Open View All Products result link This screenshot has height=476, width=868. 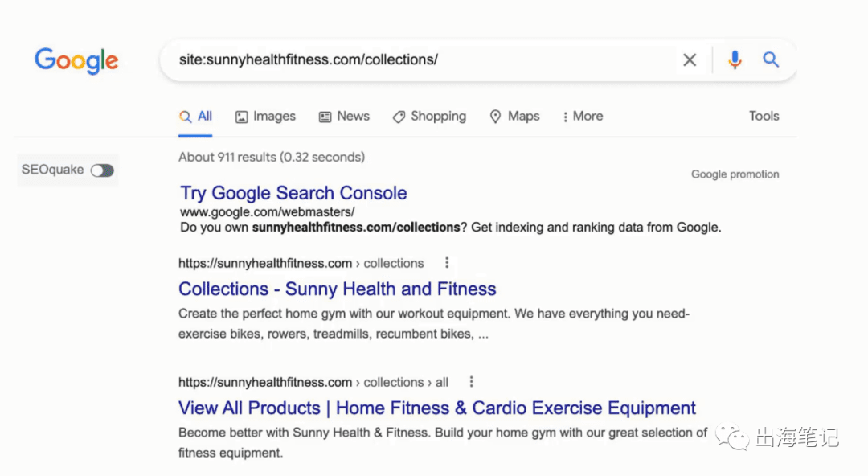(436, 408)
